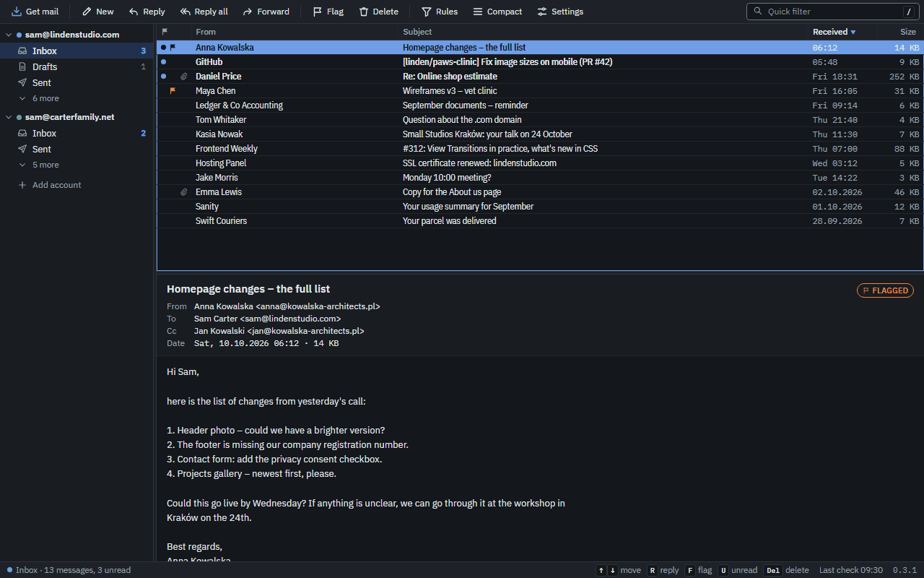
Task: Select Inbox under sam@lindenstudio.com
Action: click(77, 51)
